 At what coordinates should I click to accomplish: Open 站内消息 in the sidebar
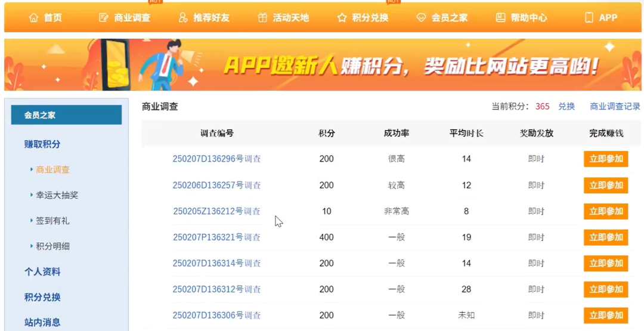point(42,323)
